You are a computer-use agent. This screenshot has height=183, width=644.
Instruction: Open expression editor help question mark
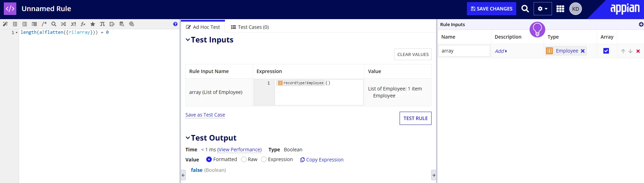[x=175, y=24]
